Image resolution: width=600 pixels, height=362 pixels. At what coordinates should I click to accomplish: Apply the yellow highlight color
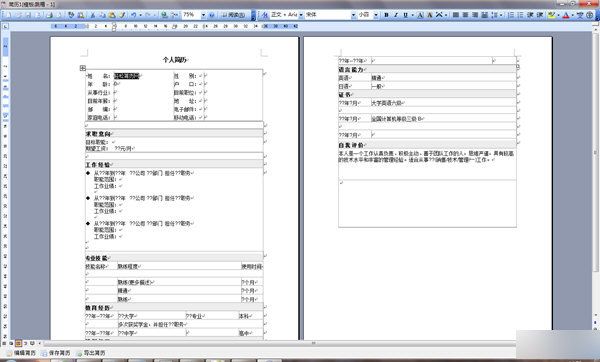click(551, 15)
